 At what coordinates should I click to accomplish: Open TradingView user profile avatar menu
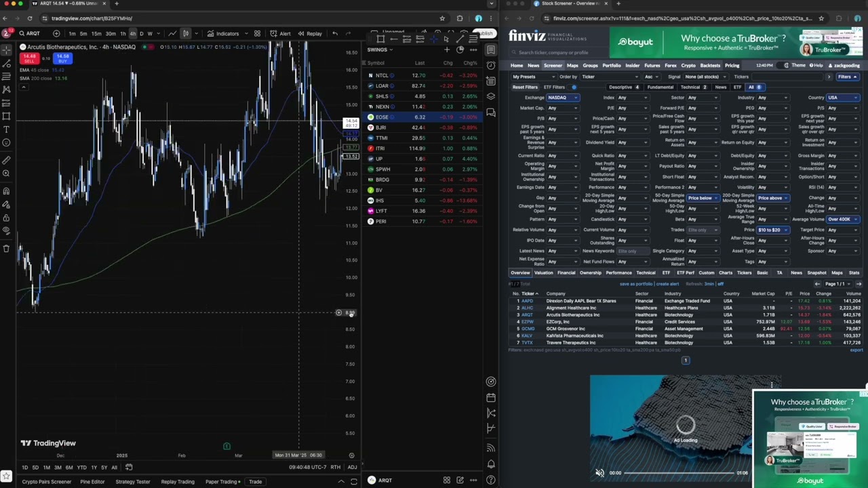pos(7,33)
